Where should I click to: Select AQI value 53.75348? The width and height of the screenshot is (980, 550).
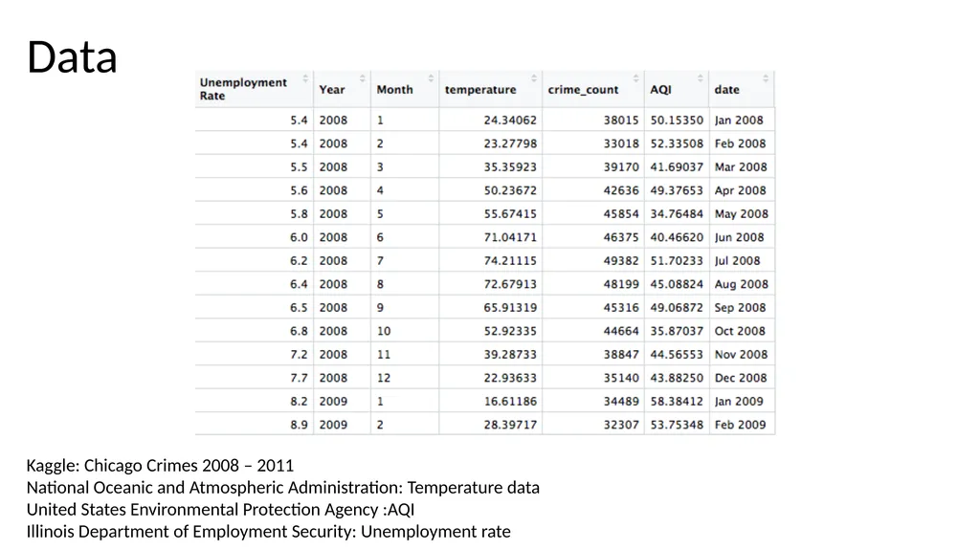tap(677, 425)
